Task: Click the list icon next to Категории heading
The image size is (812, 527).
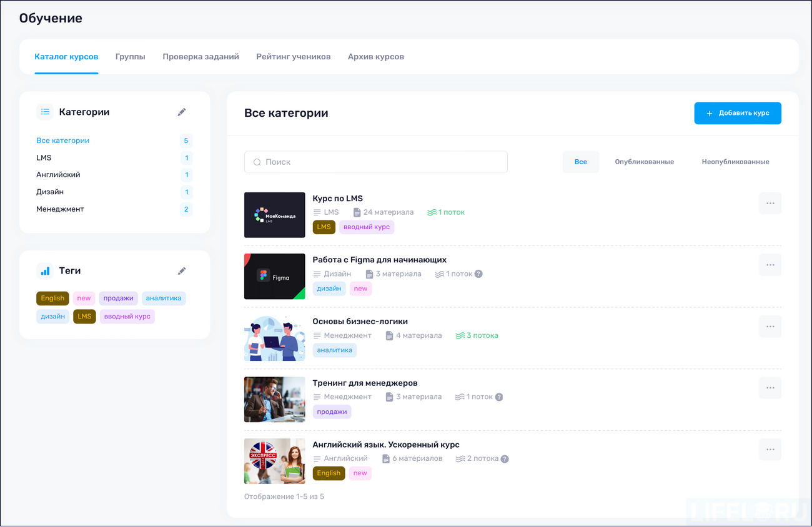Action: click(x=44, y=111)
